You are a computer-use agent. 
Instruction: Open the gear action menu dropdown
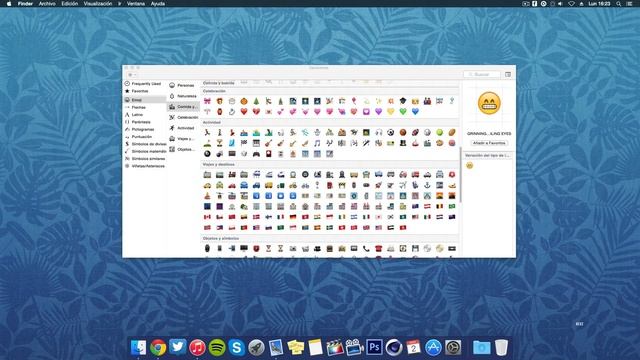click(x=132, y=75)
